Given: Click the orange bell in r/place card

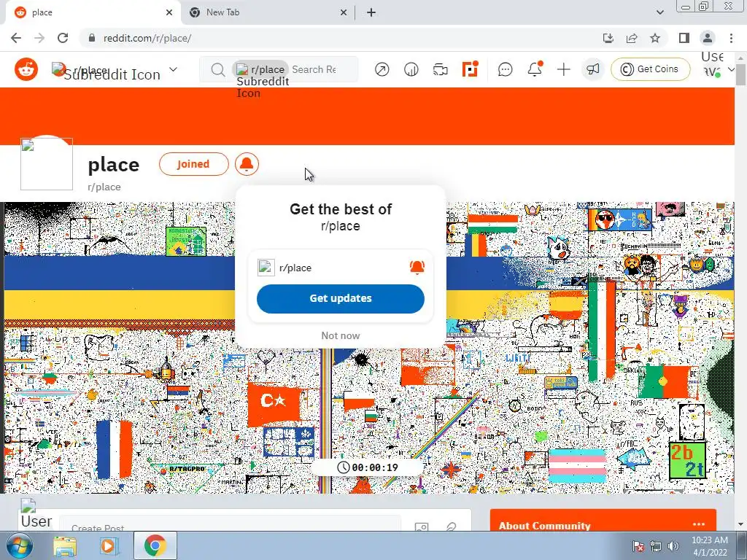Looking at the screenshot, I should click(x=417, y=267).
